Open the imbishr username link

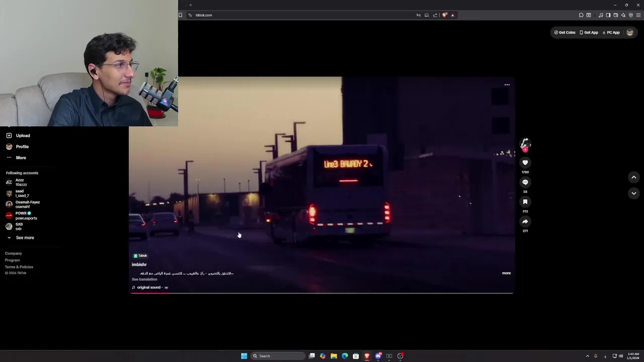(x=139, y=264)
